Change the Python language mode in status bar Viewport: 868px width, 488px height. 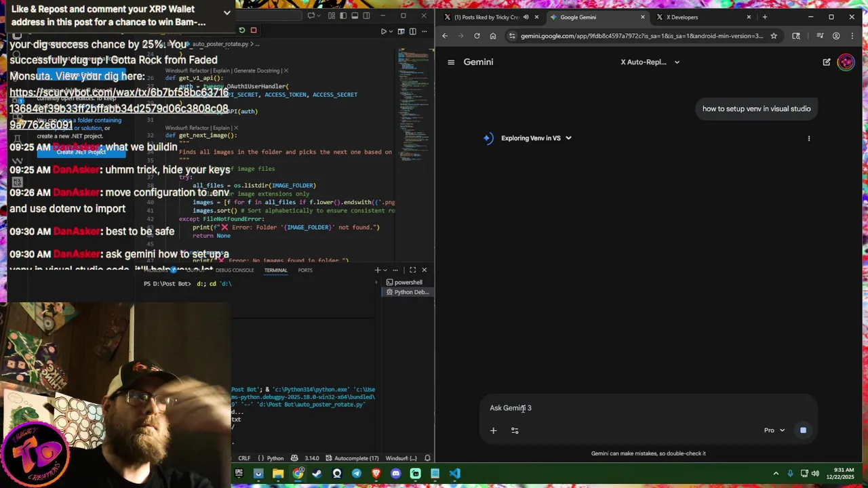275,458
